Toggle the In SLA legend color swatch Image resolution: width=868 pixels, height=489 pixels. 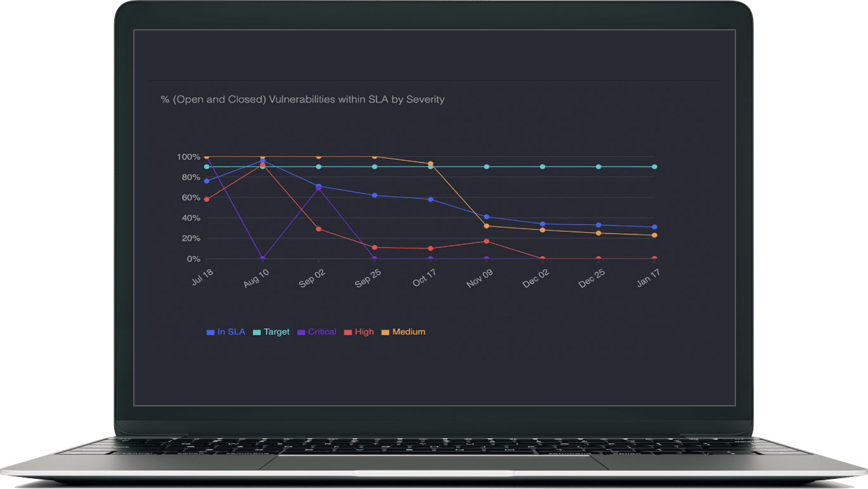click(211, 332)
